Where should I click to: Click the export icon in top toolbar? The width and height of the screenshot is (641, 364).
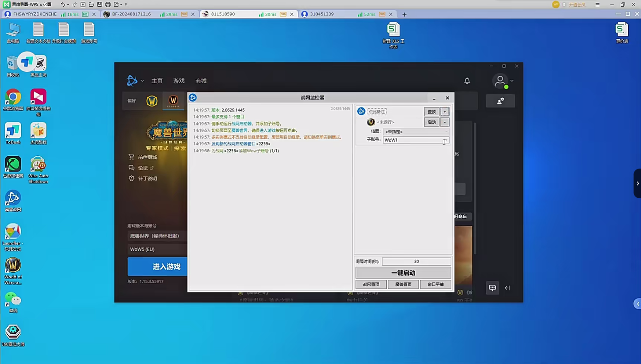(116, 4)
